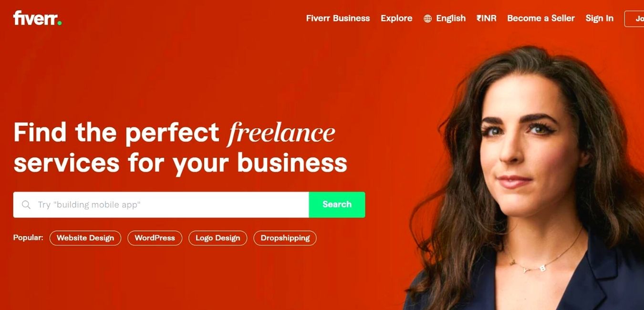Click the green dot in Fiverr logo

[x=59, y=22]
